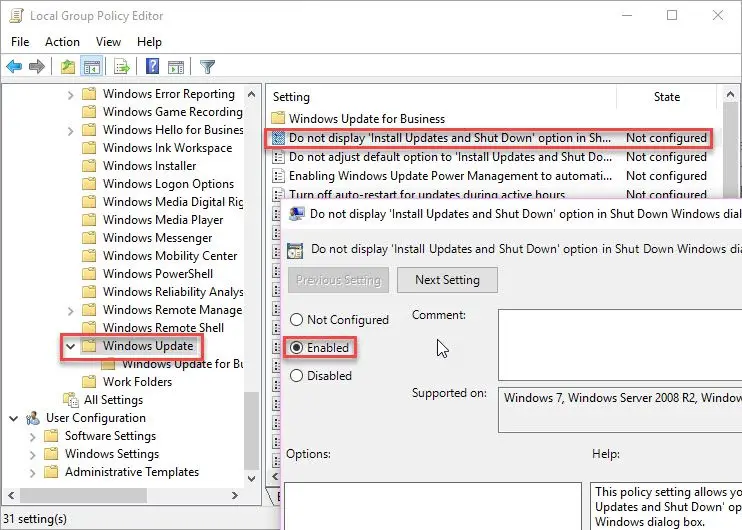Image resolution: width=742 pixels, height=530 pixels.
Task: Select the Disabled radio button
Action: coord(296,376)
